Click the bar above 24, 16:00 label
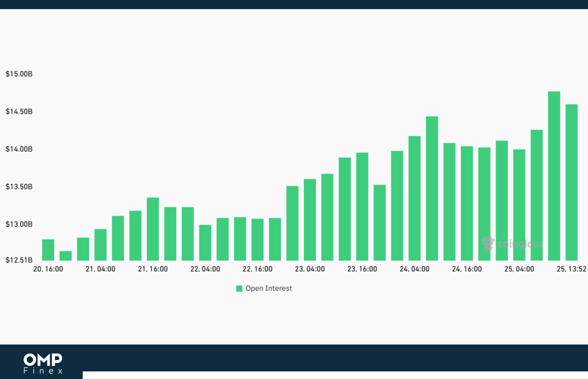Viewport: 588px width, 379px height. coord(467,204)
